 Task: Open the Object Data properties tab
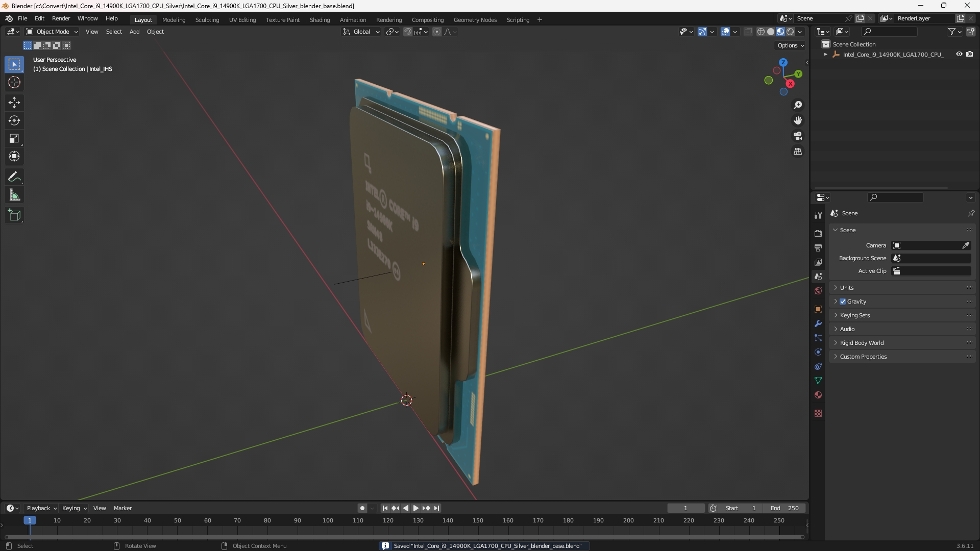point(818,381)
